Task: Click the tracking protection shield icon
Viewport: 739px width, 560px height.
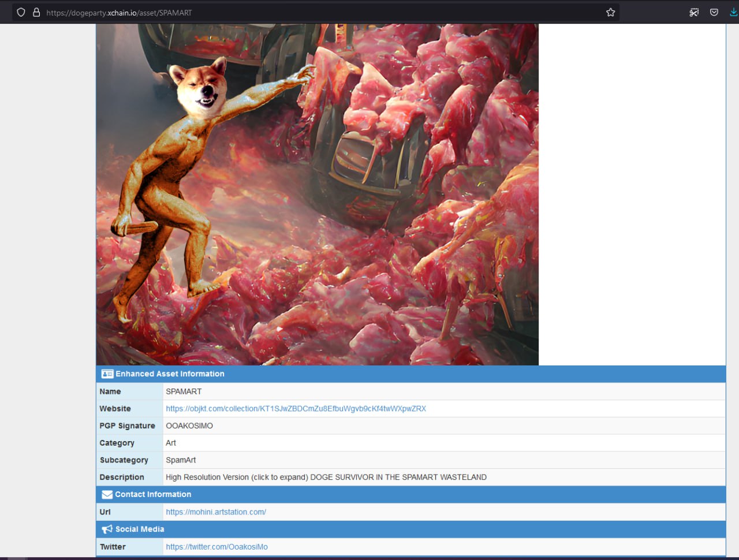Action: point(21,12)
